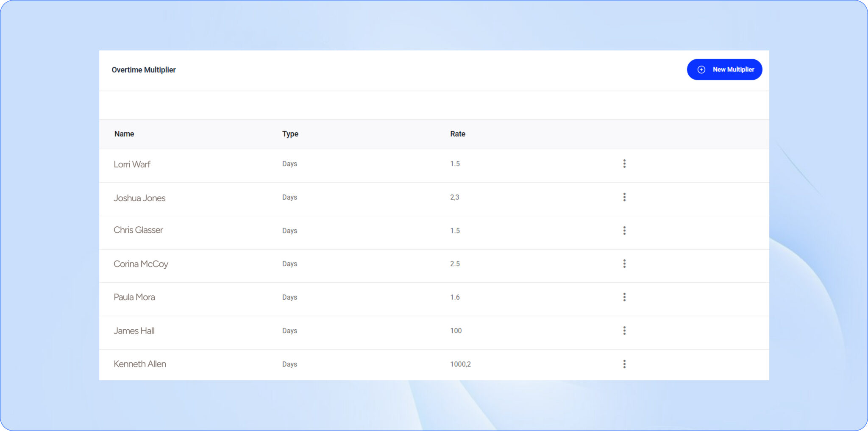Open more options for Chris Glasser
This screenshot has width=868, height=431.
[624, 231]
